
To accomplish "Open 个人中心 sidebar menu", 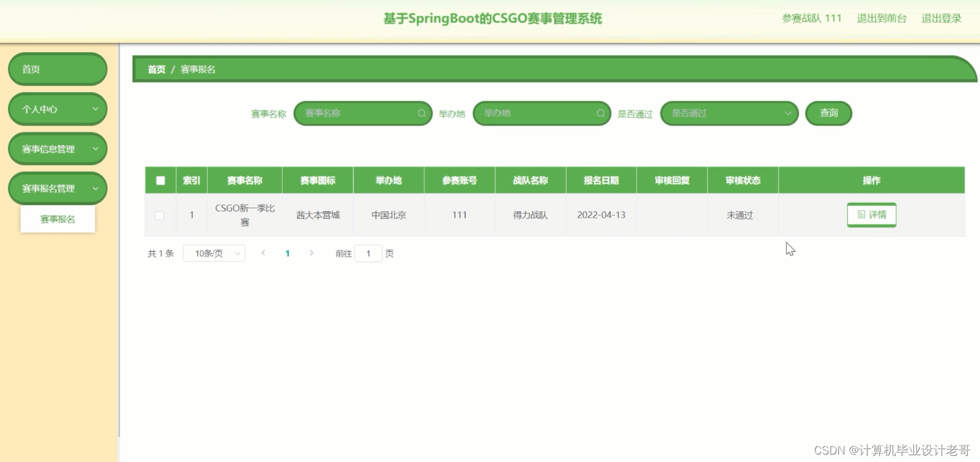I will [57, 109].
